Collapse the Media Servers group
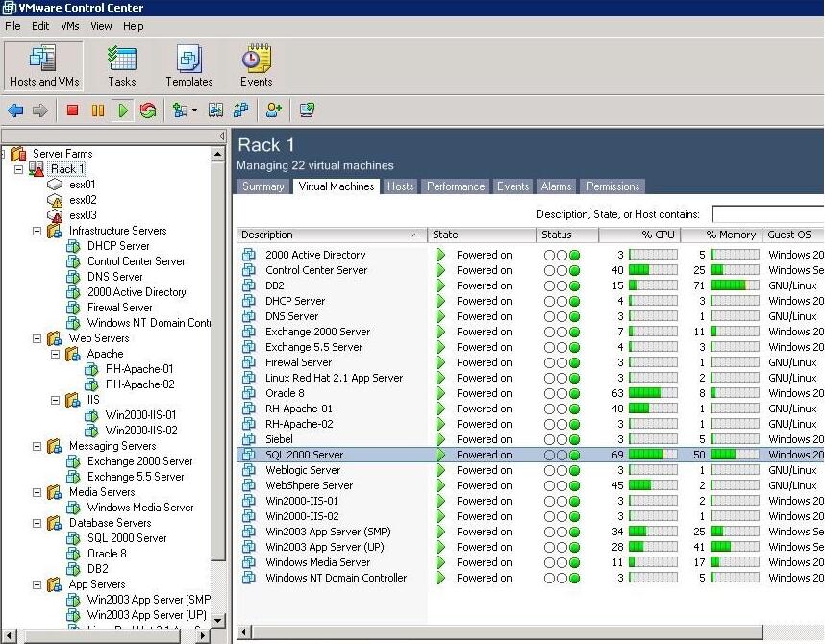 (37, 492)
